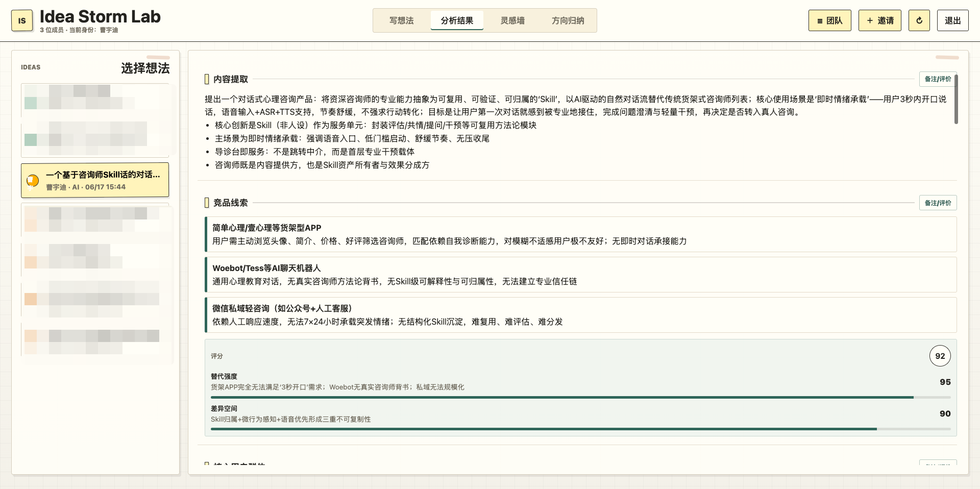980x489 pixels.
Task: Click the 曹宇迪 · AI · 06/17 15:44 line
Action: (x=86, y=187)
